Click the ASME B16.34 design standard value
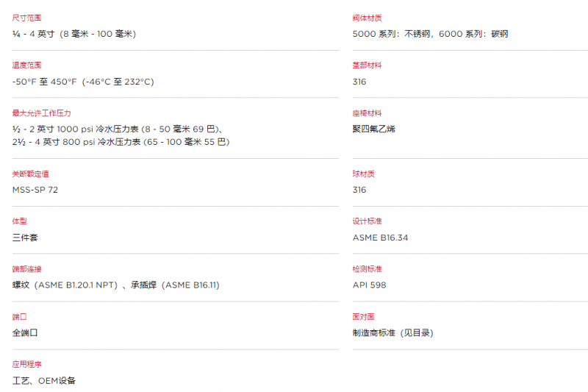 click(380, 238)
